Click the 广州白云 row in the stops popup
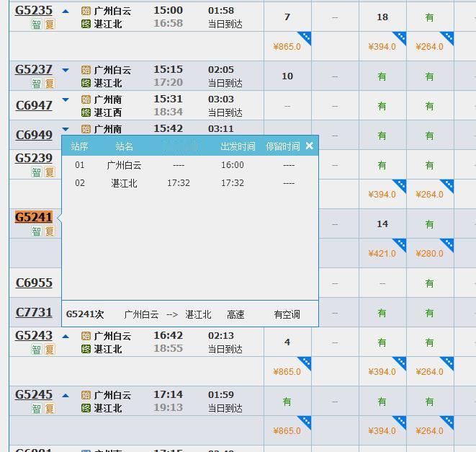Viewport: 476px width, 452px height. (x=190, y=165)
